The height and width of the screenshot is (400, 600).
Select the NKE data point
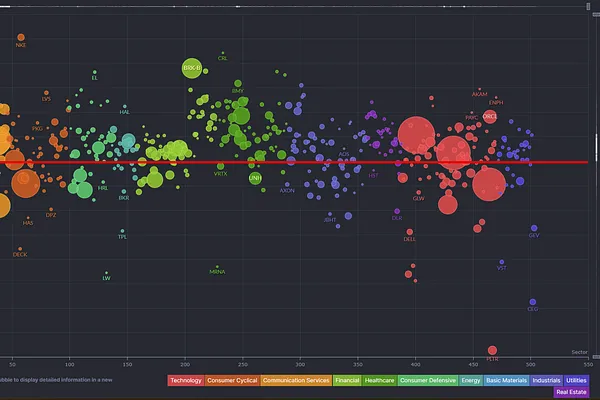21,37
